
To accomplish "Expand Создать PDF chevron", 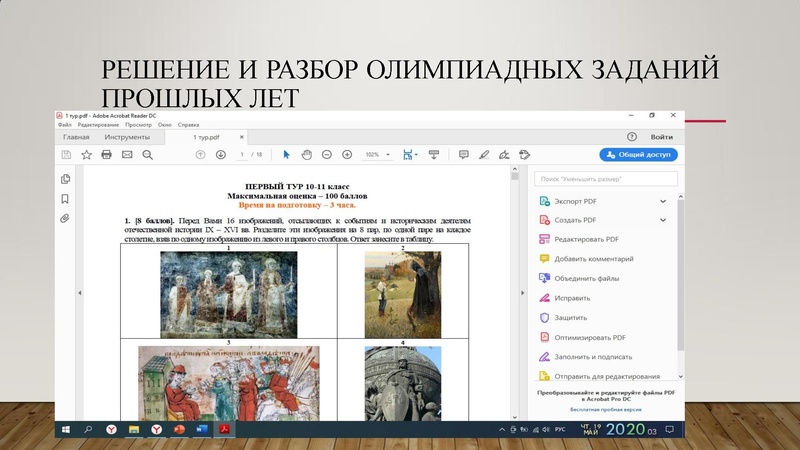I will click(663, 220).
